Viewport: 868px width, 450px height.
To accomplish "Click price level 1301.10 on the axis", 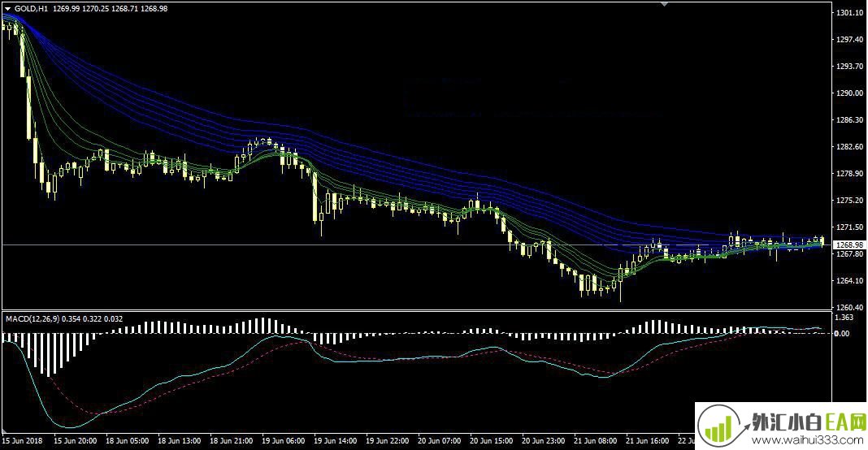I will tap(851, 13).
